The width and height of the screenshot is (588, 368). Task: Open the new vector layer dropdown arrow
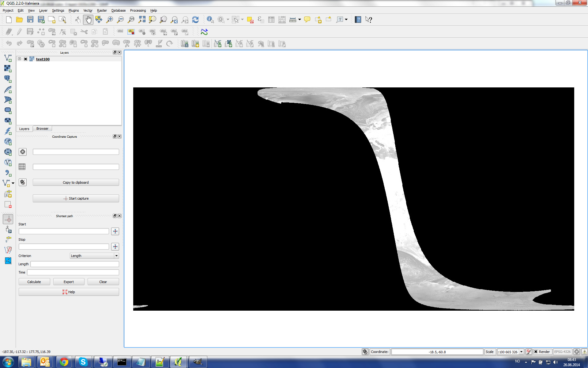coord(13,183)
